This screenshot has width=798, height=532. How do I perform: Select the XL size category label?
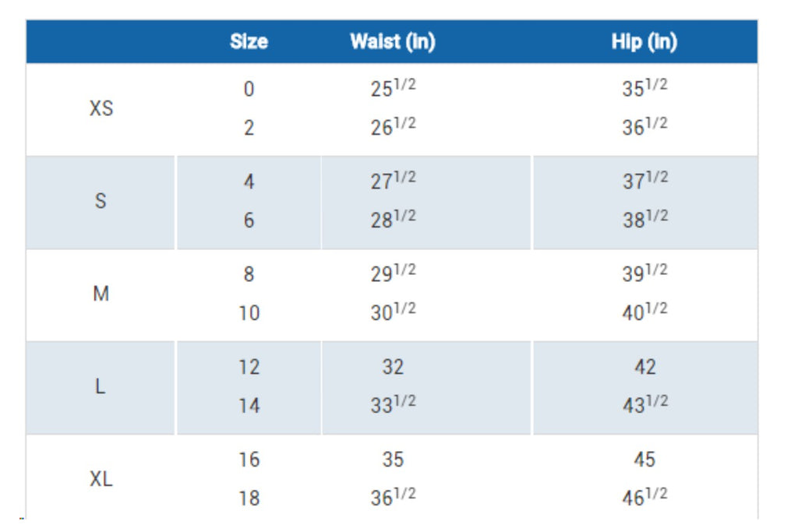pos(101,479)
